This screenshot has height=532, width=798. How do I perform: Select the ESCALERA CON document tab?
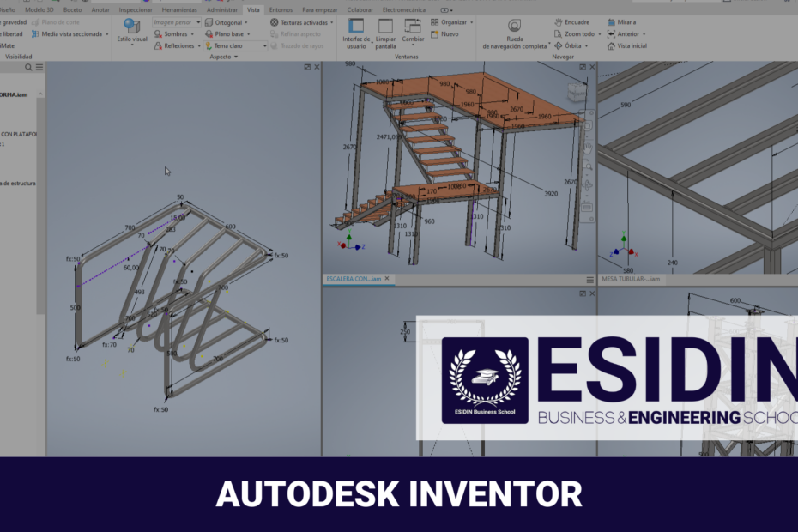click(x=352, y=279)
